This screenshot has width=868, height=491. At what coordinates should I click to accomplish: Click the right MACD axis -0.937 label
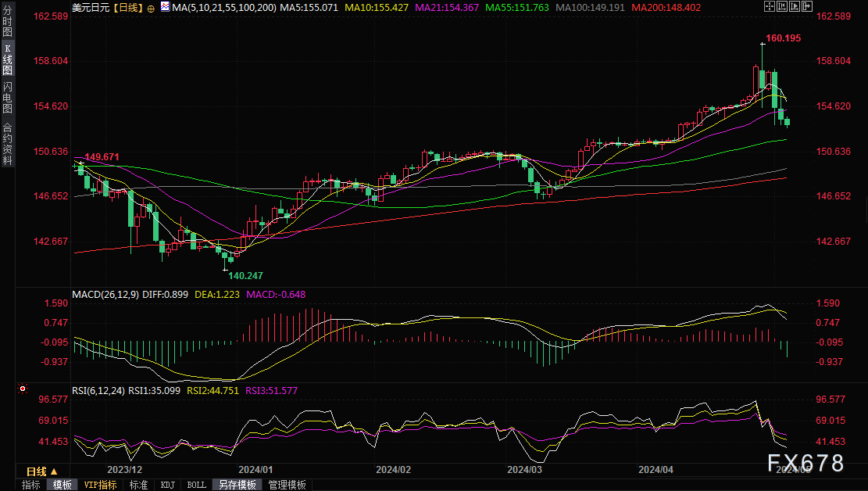(830, 361)
